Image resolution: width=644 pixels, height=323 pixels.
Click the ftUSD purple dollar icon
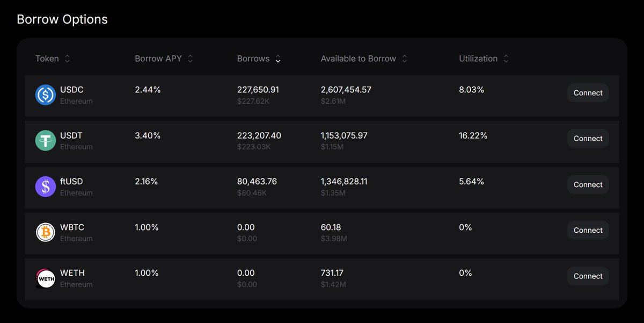click(x=46, y=187)
